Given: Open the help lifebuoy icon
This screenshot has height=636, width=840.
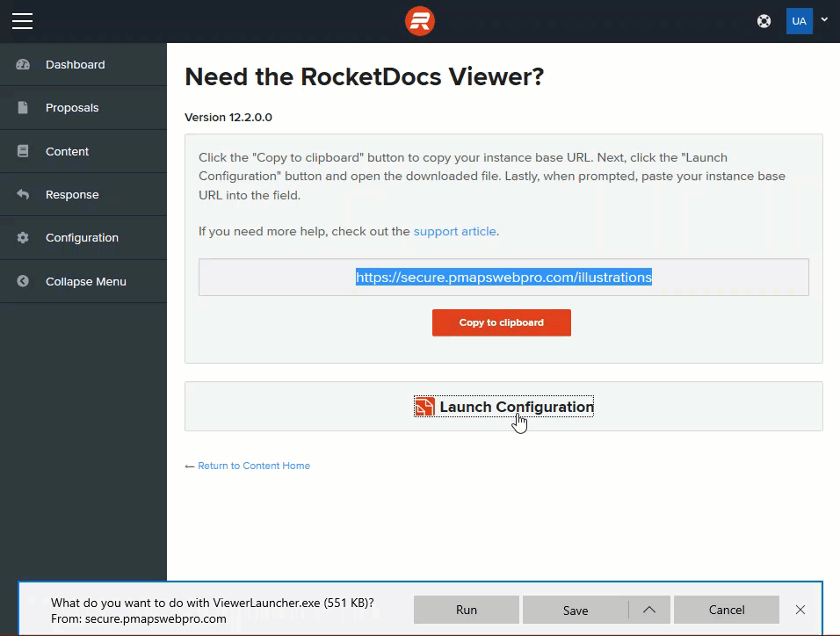Looking at the screenshot, I should 764,21.
